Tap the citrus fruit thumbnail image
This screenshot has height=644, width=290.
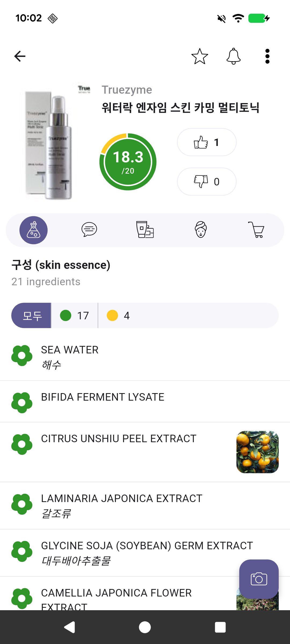(x=257, y=452)
